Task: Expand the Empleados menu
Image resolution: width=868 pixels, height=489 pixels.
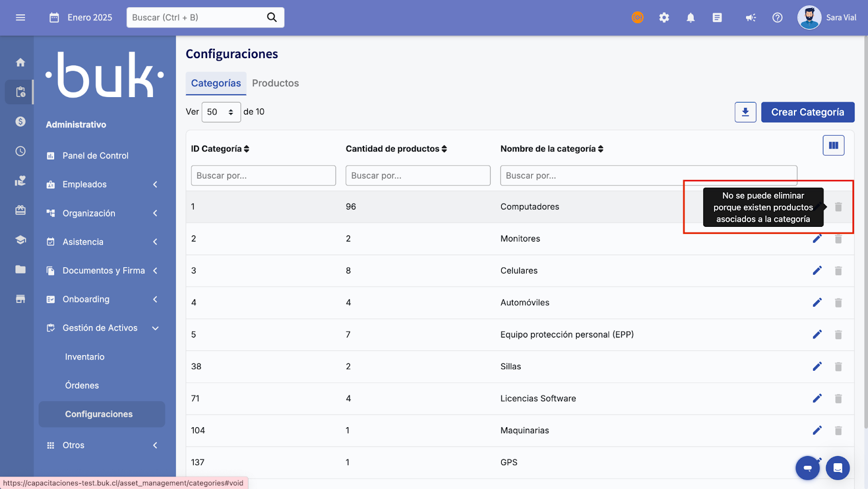Action: tap(103, 185)
